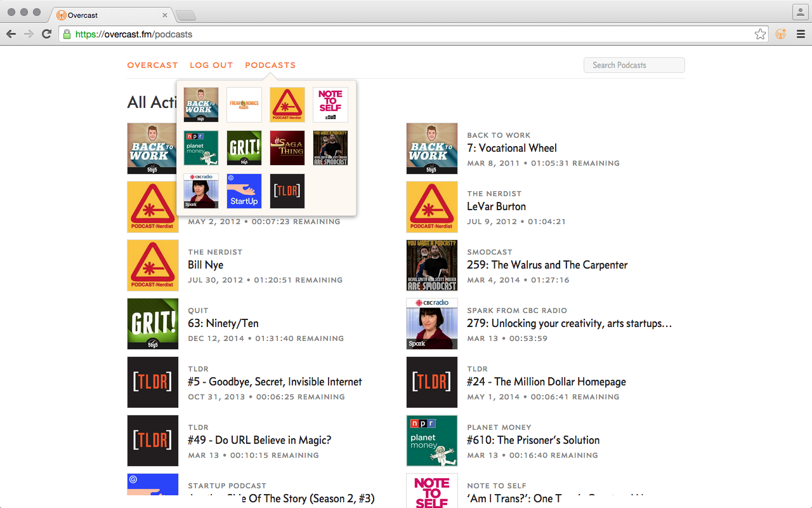Open a new browser tab
This screenshot has height=508, width=812.
(x=185, y=15)
